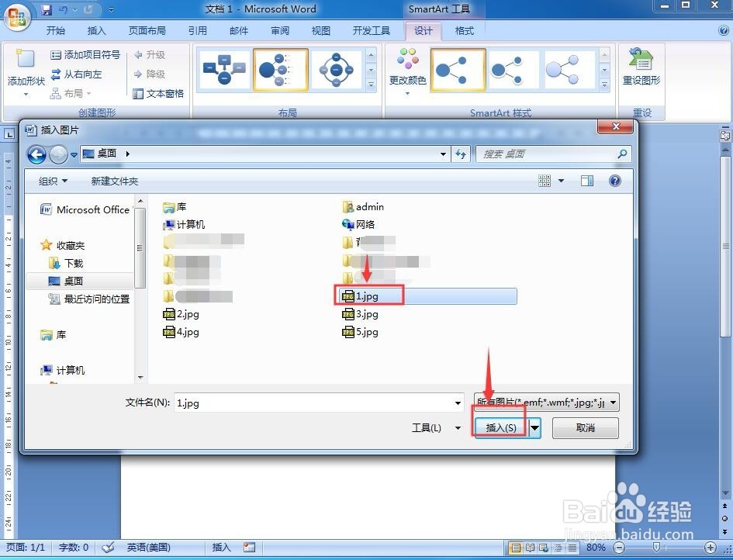The width and height of the screenshot is (733, 560).
Task: Select 计算机 in navigation pane
Action: click(x=63, y=370)
